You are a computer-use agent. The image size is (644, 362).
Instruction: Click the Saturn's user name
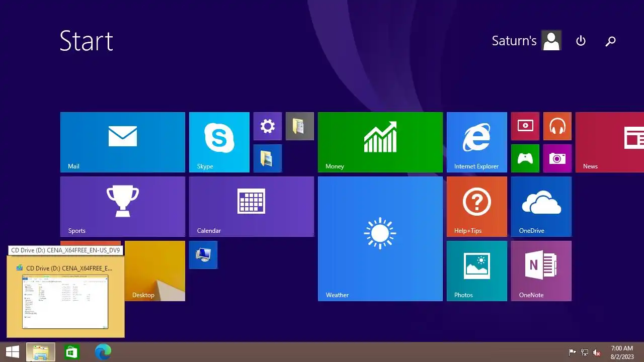pos(514,41)
